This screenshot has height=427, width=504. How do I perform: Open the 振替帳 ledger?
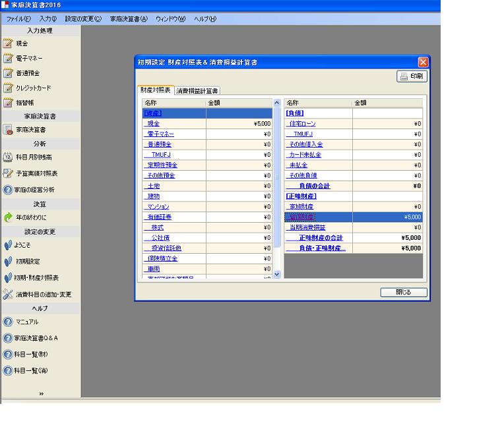coord(25,103)
